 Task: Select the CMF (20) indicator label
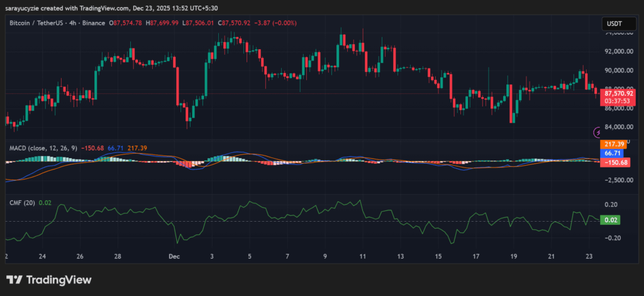point(21,203)
